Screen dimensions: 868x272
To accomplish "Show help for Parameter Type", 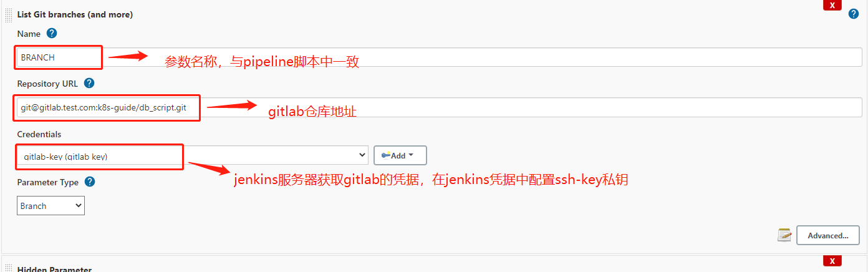I will (x=90, y=182).
